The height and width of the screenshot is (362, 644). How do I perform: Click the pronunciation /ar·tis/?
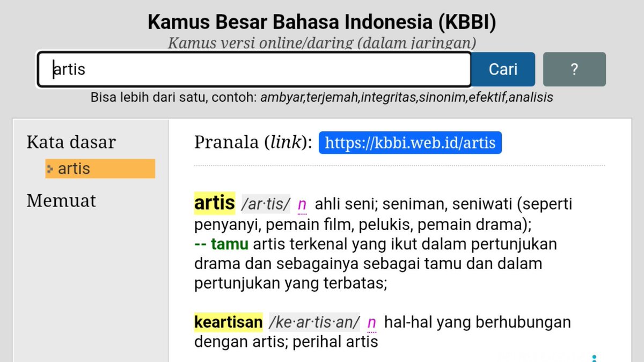266,204
